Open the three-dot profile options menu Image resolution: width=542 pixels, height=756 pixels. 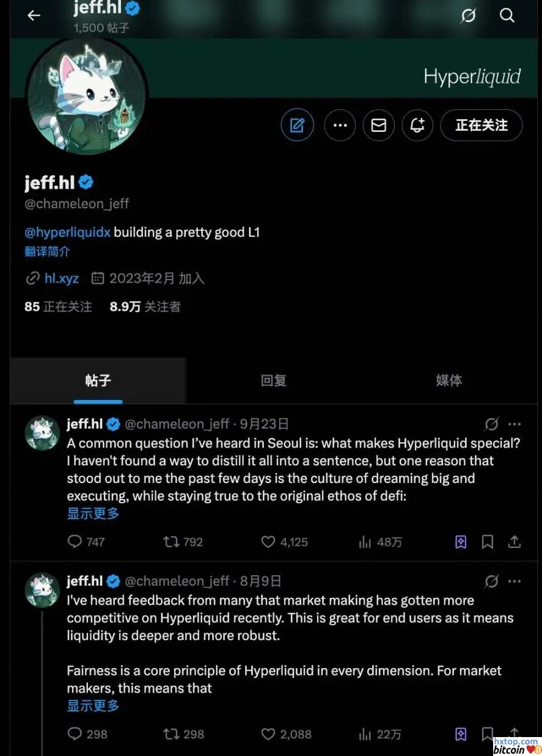(x=340, y=125)
